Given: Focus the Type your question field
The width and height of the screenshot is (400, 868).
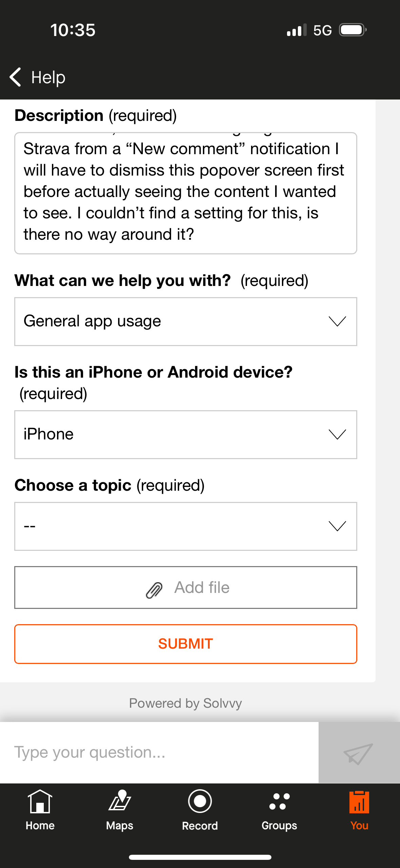Looking at the screenshot, I should coord(159,753).
